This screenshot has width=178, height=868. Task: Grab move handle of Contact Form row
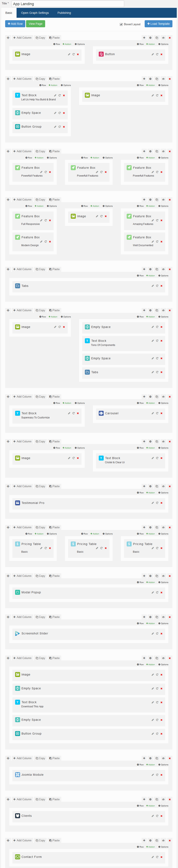[x=8, y=841]
